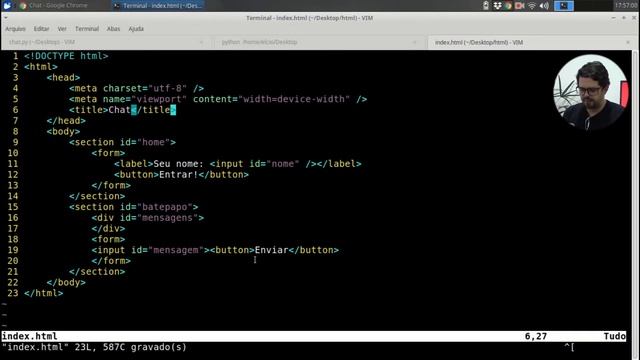Viewport: 640px width, 360px height.
Task: Open the Ajuda menu
Action: click(x=136, y=29)
